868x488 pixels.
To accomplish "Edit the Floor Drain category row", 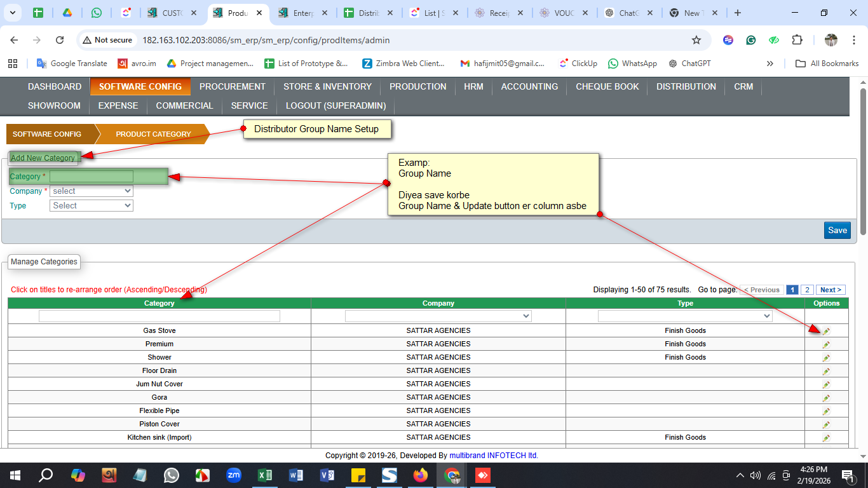I will coord(826,371).
